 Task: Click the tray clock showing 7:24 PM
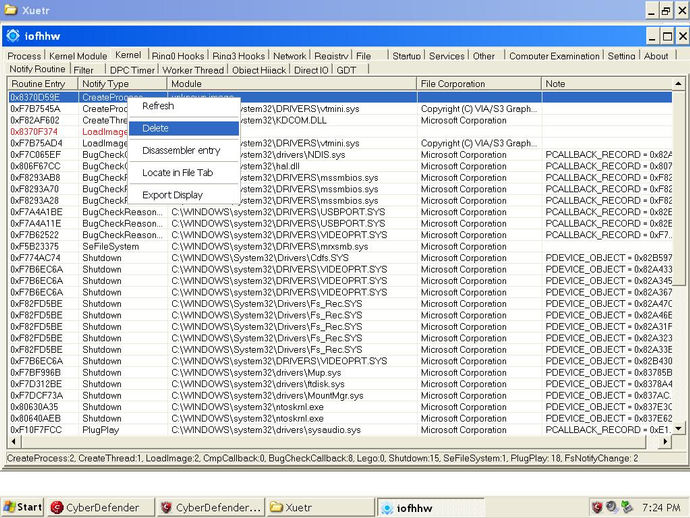(661, 508)
